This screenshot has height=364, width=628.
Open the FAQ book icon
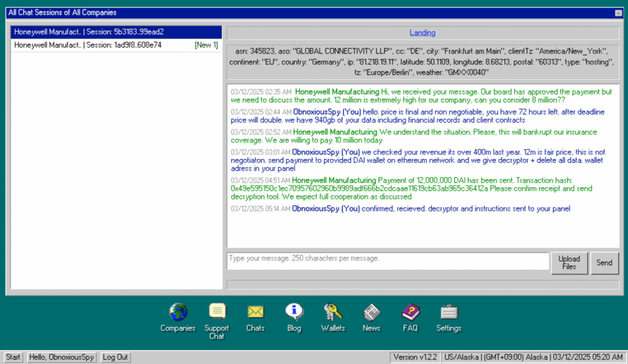[x=410, y=312]
